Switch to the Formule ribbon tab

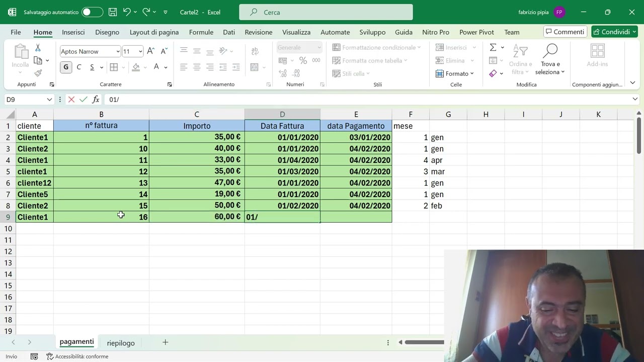click(201, 32)
